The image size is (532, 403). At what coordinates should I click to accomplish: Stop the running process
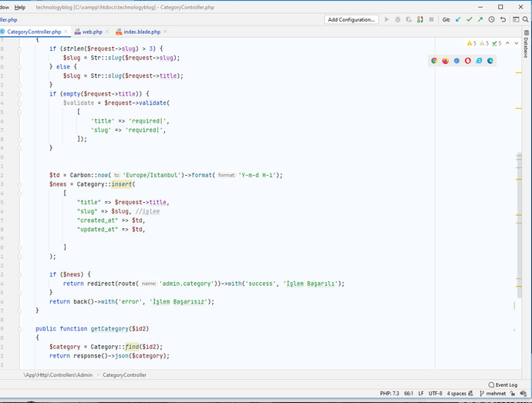(431, 20)
